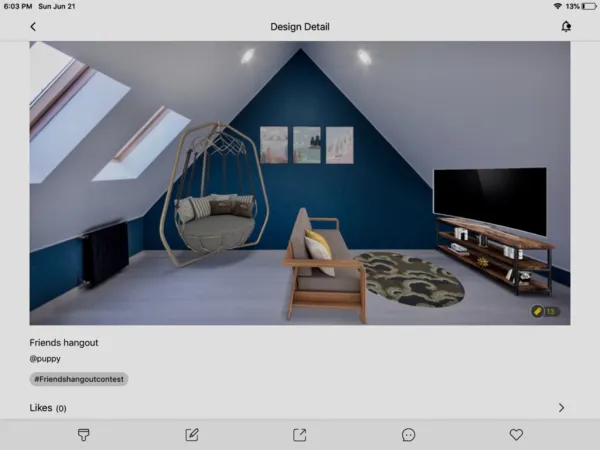
Task: Tap the Likes (0) row label
Action: (48, 408)
